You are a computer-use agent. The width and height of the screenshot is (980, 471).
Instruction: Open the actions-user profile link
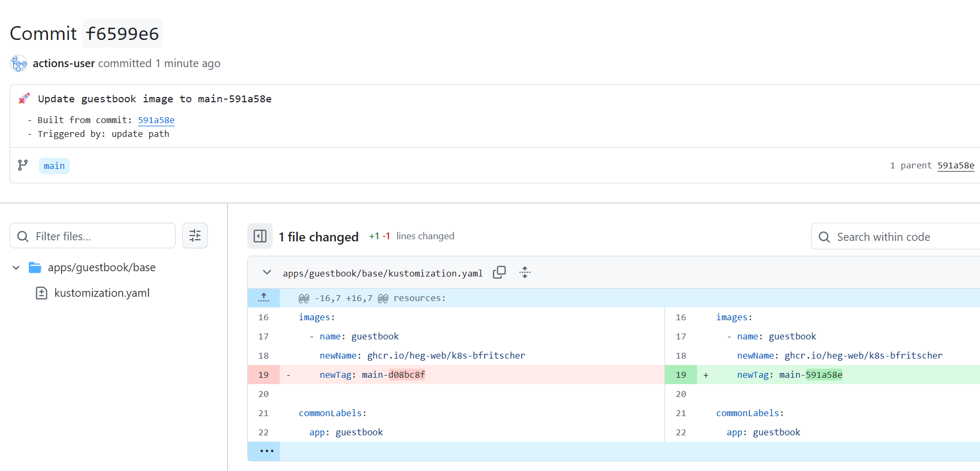point(63,63)
